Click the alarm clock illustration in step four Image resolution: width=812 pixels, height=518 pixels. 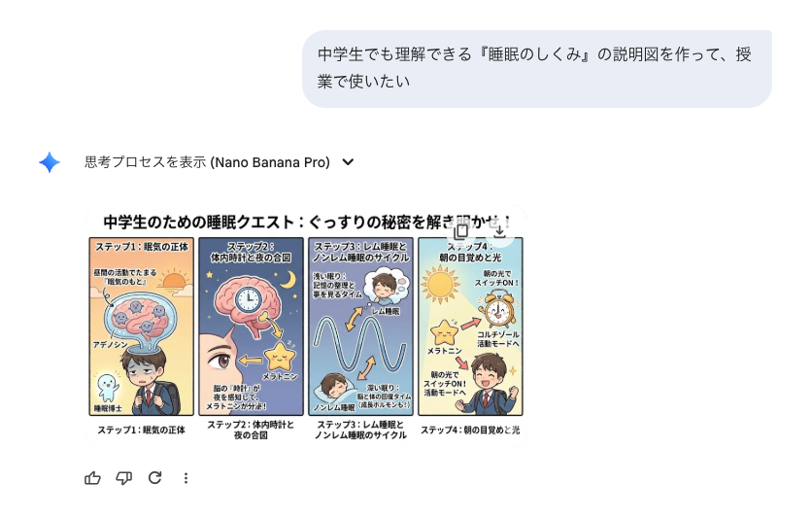(x=497, y=309)
